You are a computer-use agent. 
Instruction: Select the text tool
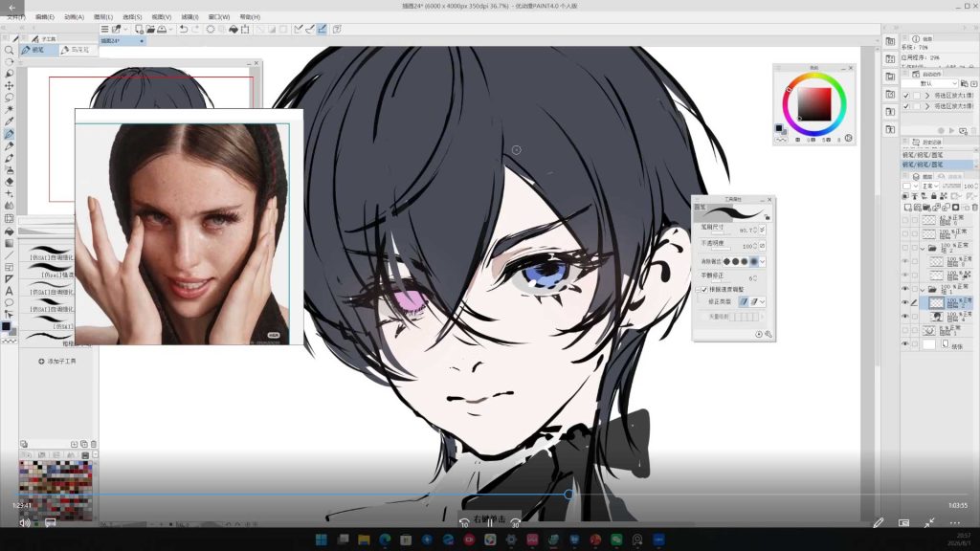tap(9, 291)
